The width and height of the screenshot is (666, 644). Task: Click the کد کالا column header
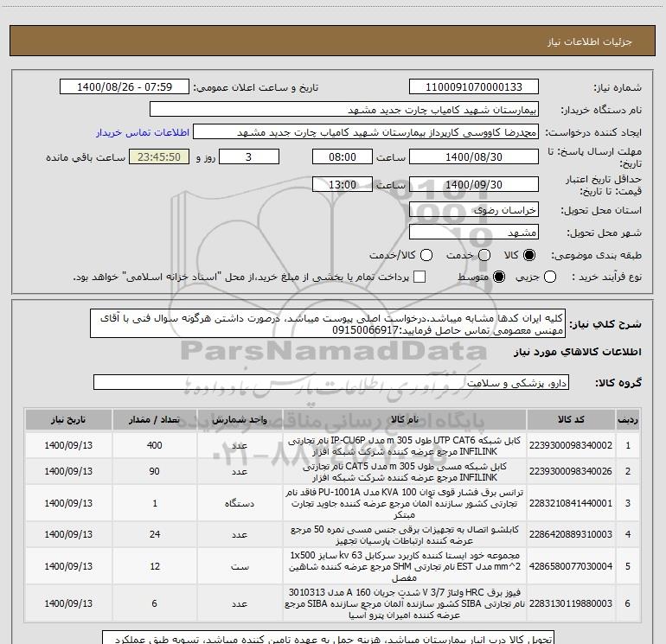click(571, 420)
